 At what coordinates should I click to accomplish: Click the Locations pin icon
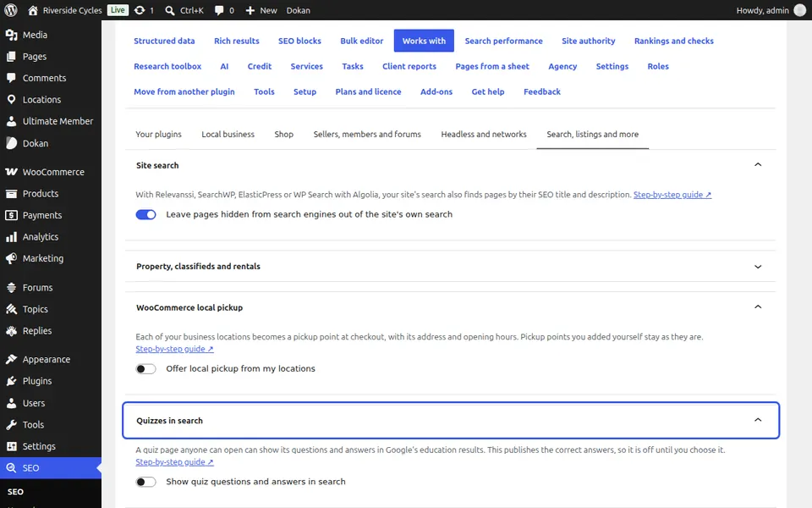[x=11, y=100]
